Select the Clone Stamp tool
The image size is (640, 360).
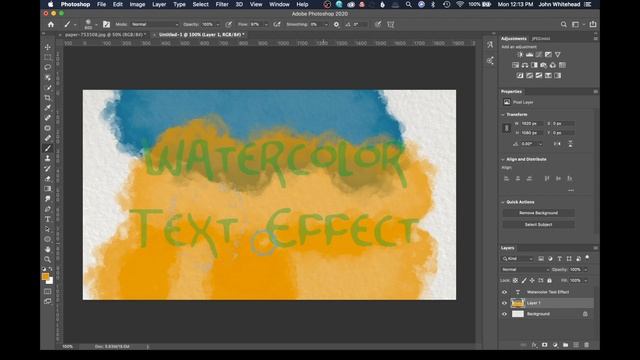coord(48,158)
